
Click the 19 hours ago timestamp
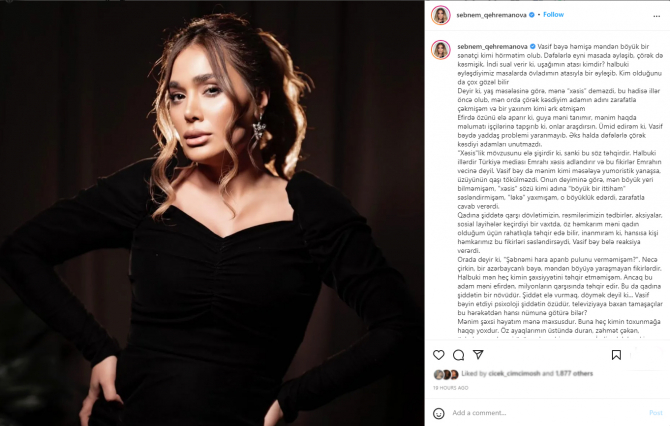tap(450, 388)
